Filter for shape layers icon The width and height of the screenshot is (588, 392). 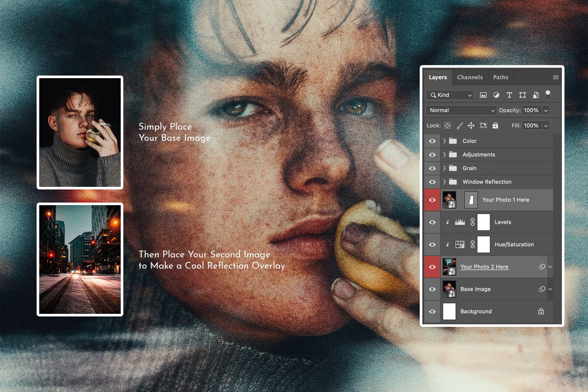(x=522, y=95)
